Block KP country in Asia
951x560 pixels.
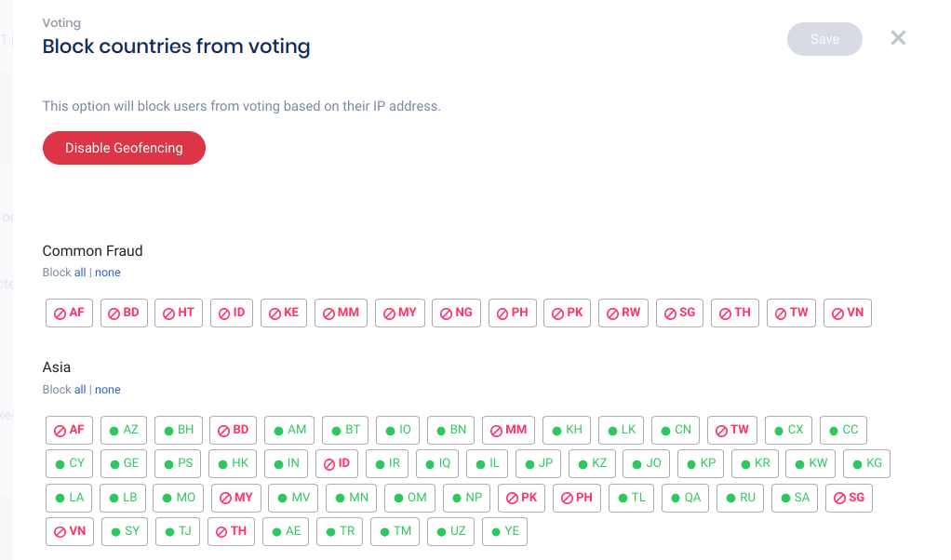click(x=701, y=463)
